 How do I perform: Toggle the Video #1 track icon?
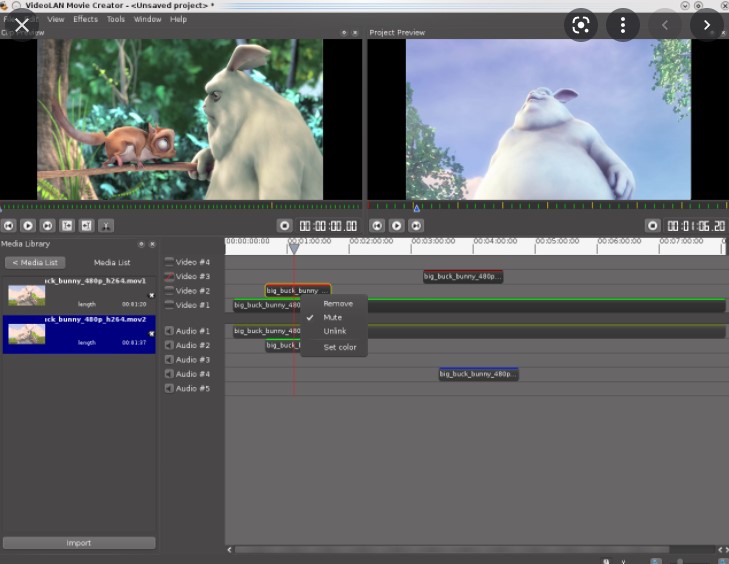(169, 305)
